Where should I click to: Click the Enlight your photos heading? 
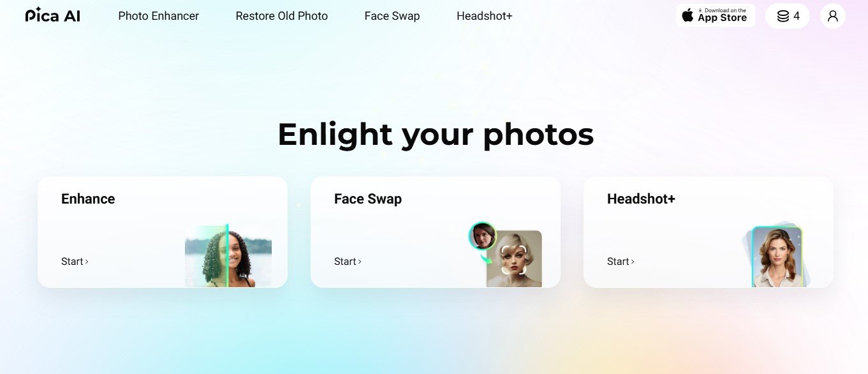pyautogui.click(x=436, y=135)
